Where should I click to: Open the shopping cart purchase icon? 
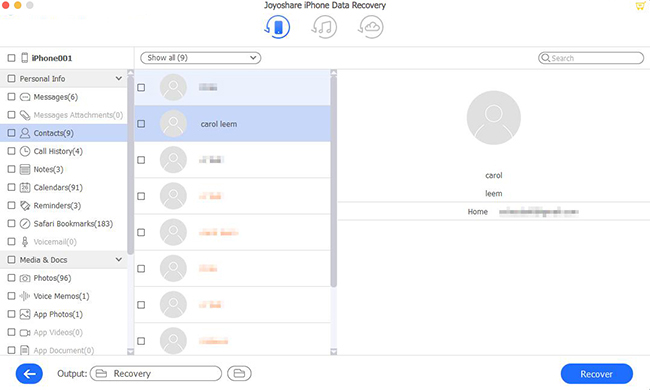click(641, 6)
